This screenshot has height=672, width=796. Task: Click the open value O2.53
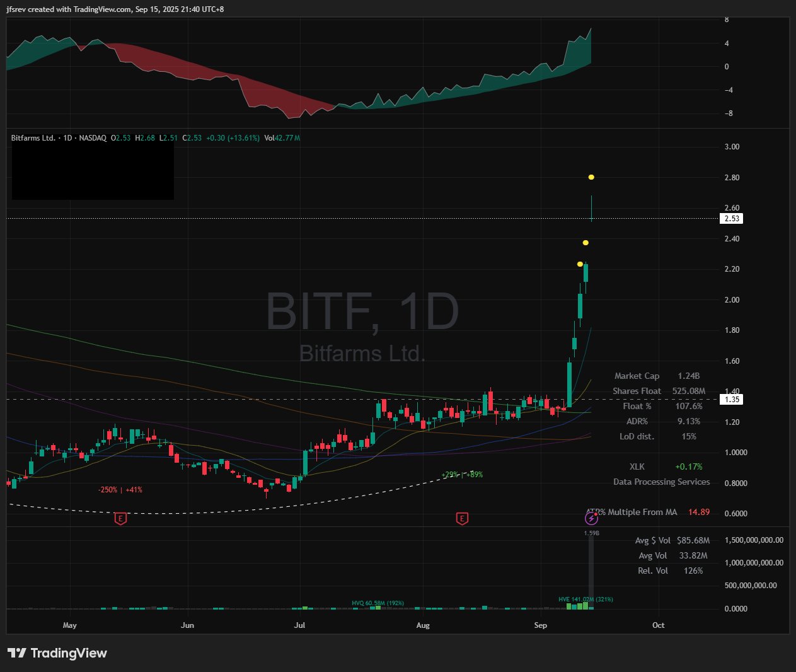tap(121, 137)
